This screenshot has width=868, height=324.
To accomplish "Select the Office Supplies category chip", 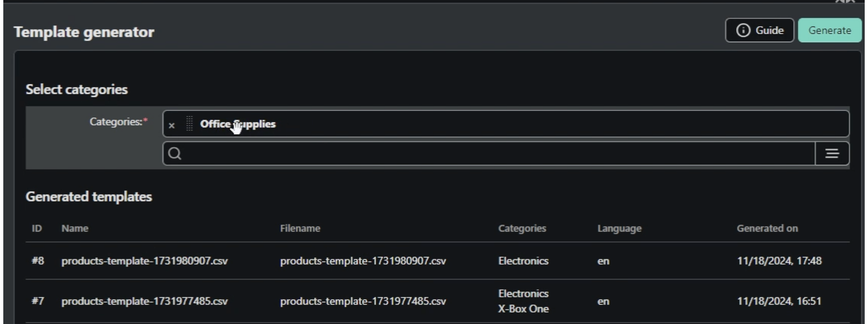I will pyautogui.click(x=238, y=124).
